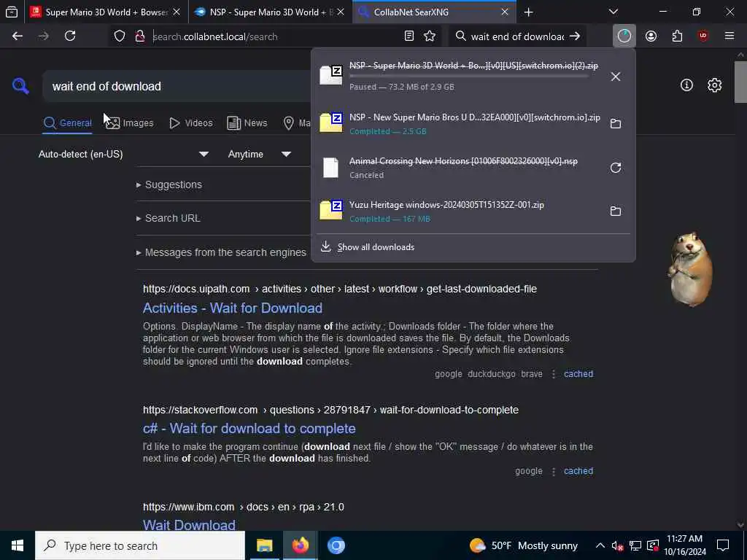The image size is (747, 560).
Task: Retry the canceled Animal Crossing download
Action: pos(616,168)
